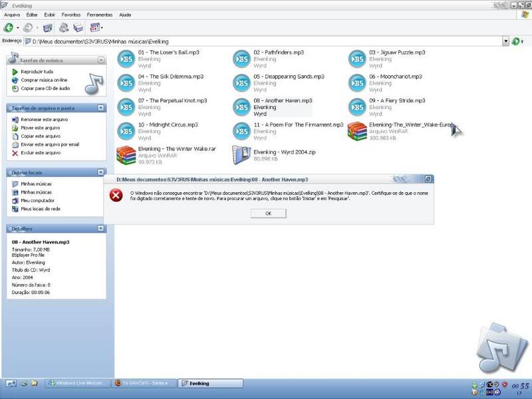Collapse the Tarefas de arquivo e pasta panel
The width and height of the screenshot is (532, 399).
[101, 108]
